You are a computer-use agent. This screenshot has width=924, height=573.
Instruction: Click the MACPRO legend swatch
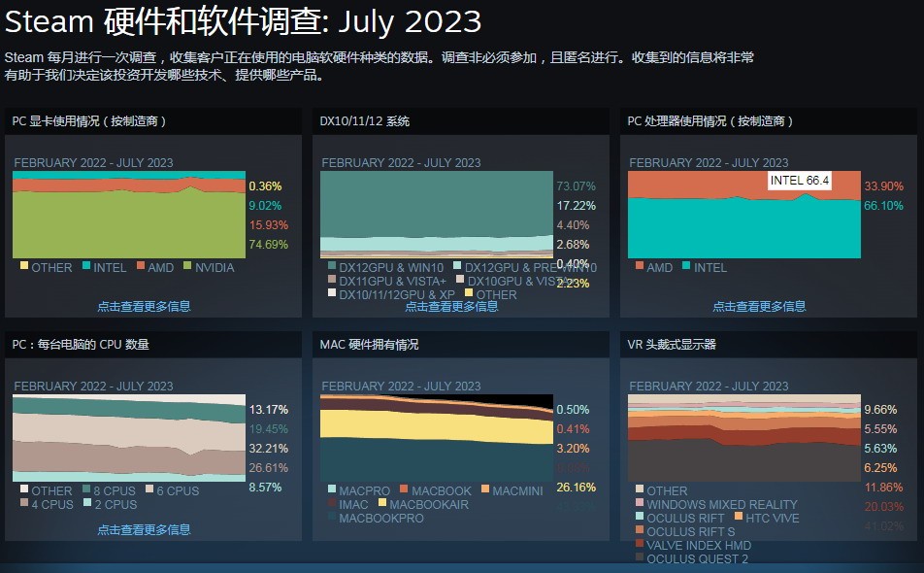(x=332, y=489)
